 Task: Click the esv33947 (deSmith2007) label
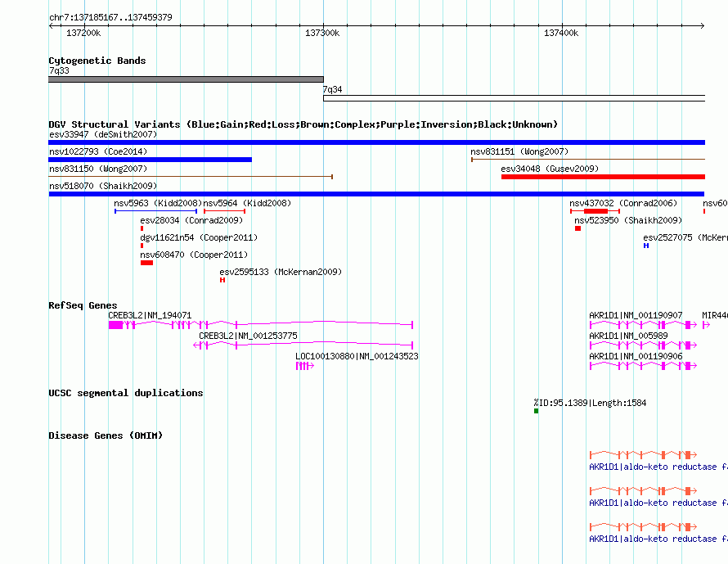click(103, 135)
